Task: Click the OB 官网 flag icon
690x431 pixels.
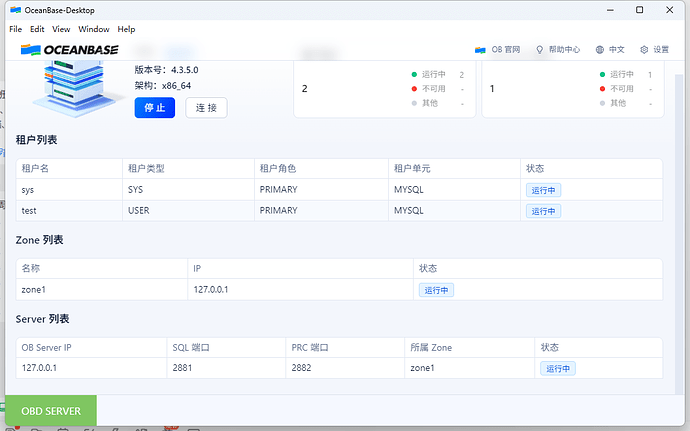Action: (480, 50)
